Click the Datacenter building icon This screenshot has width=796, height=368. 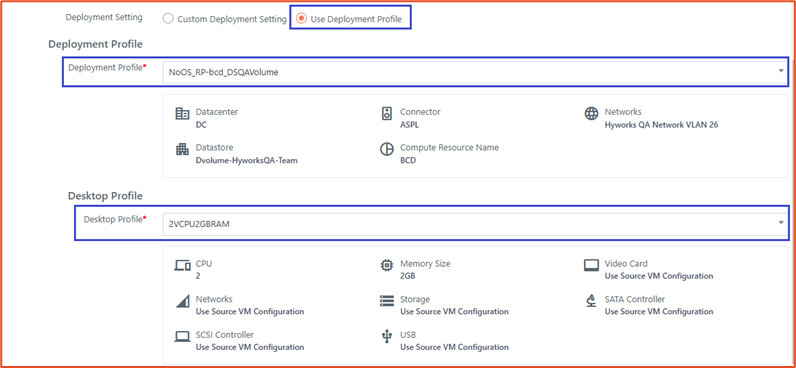[182, 113]
